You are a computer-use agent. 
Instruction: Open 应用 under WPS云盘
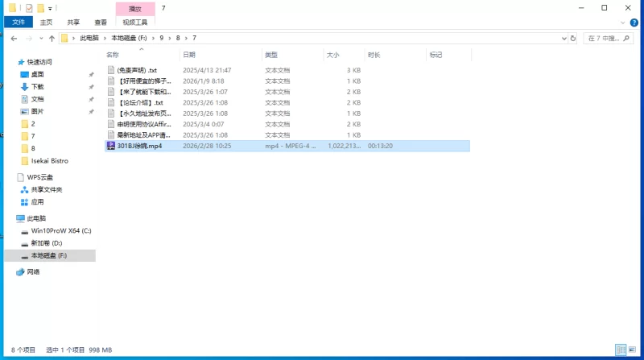click(x=37, y=202)
